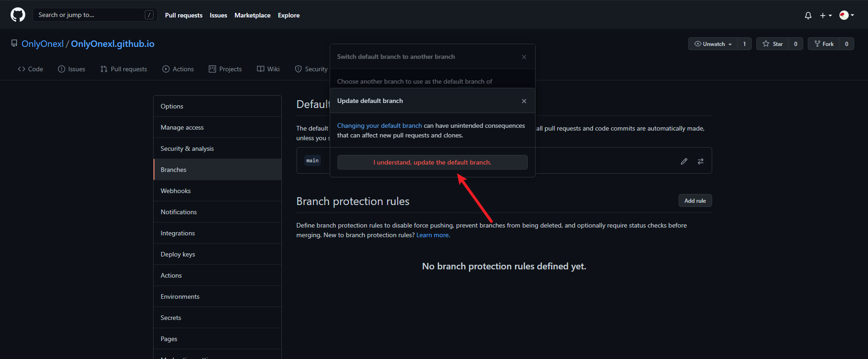Switch to the repository Issues tab
Image resolution: width=868 pixels, height=359 pixels.
point(72,69)
